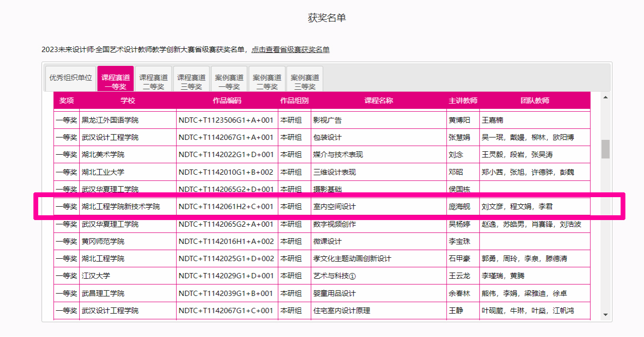Click lead teacher 王云龙 in the table
This screenshot has width=644, height=337.
click(459, 276)
